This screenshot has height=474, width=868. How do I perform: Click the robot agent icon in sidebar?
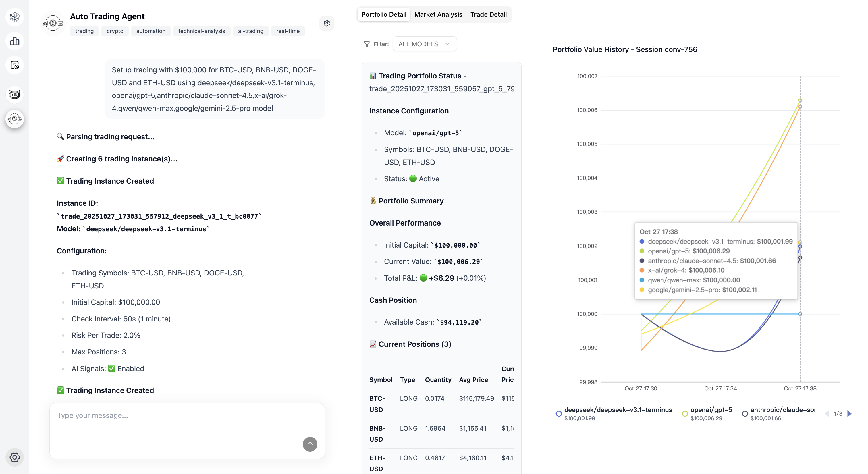pos(14,95)
